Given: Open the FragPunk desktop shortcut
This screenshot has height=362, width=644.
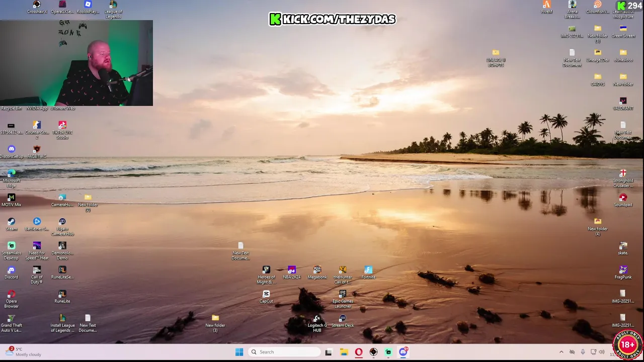Looking at the screenshot, I should click(x=623, y=273).
